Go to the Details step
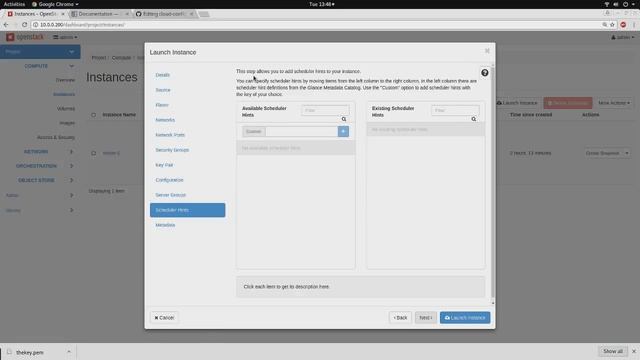The image size is (640, 360). pyautogui.click(x=162, y=75)
